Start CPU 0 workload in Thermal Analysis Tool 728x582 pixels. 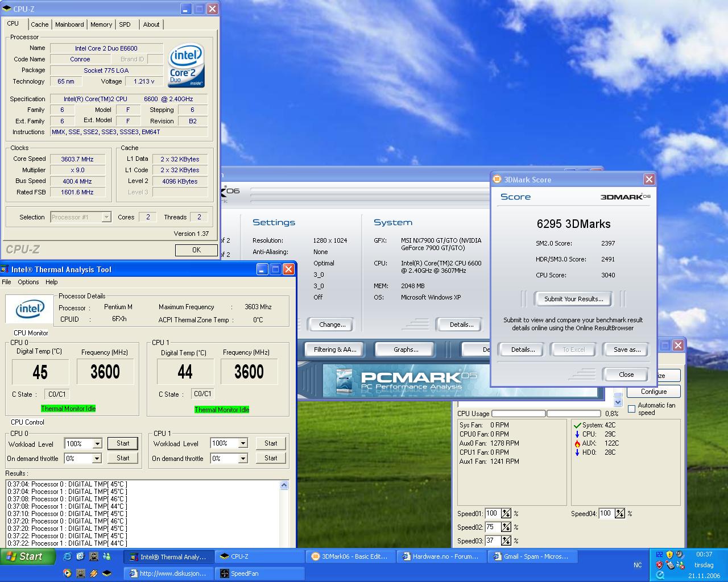point(123,443)
